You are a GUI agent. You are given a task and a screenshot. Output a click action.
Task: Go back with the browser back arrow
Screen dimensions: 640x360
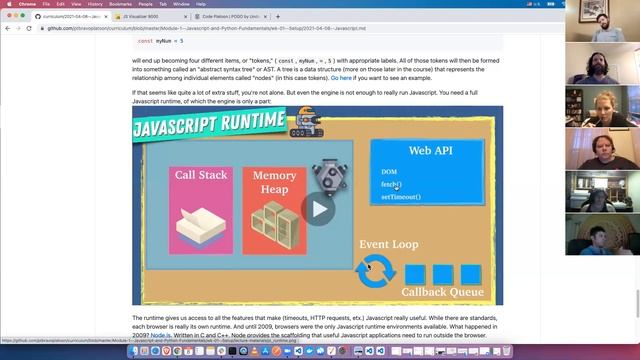click(x=8, y=29)
